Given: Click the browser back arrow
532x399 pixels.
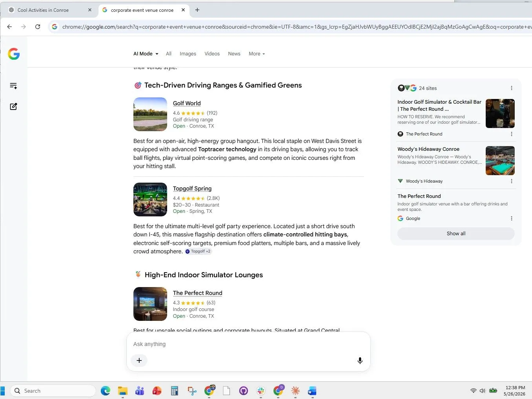Looking at the screenshot, I should click(9, 27).
